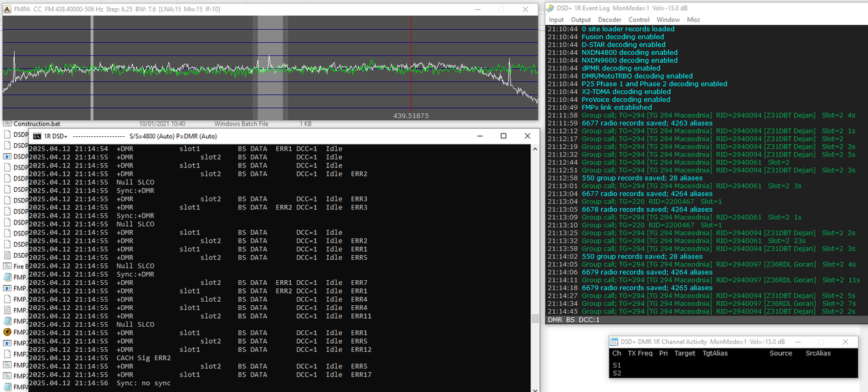Maximize the 1R DSD+ console window
Image resolution: width=868 pixels, height=392 pixels.
point(503,136)
